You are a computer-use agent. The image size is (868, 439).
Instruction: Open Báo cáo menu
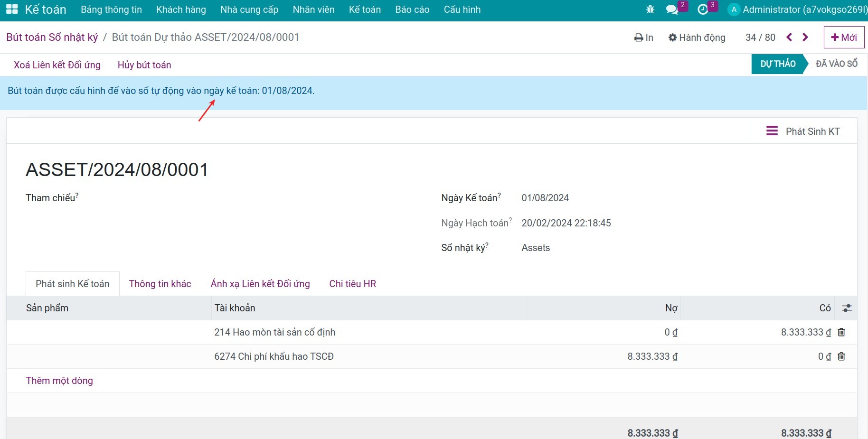tap(412, 9)
